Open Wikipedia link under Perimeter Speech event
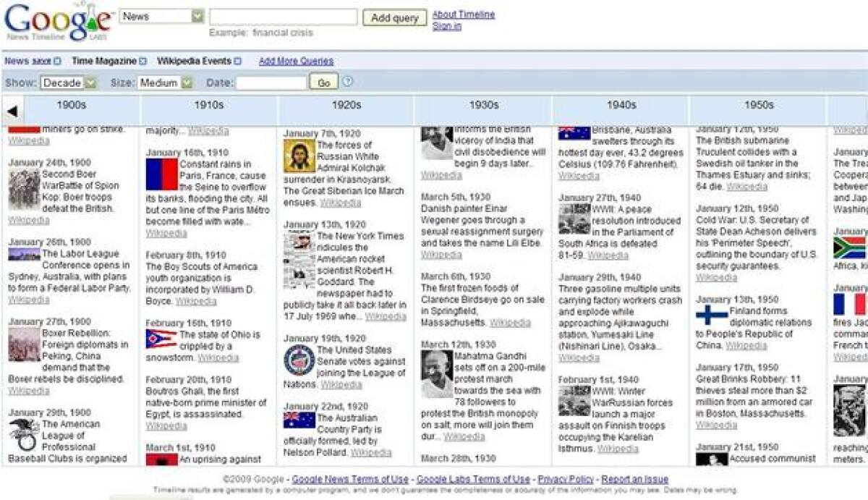This screenshot has width=868, height=500. pyautogui.click(x=716, y=278)
